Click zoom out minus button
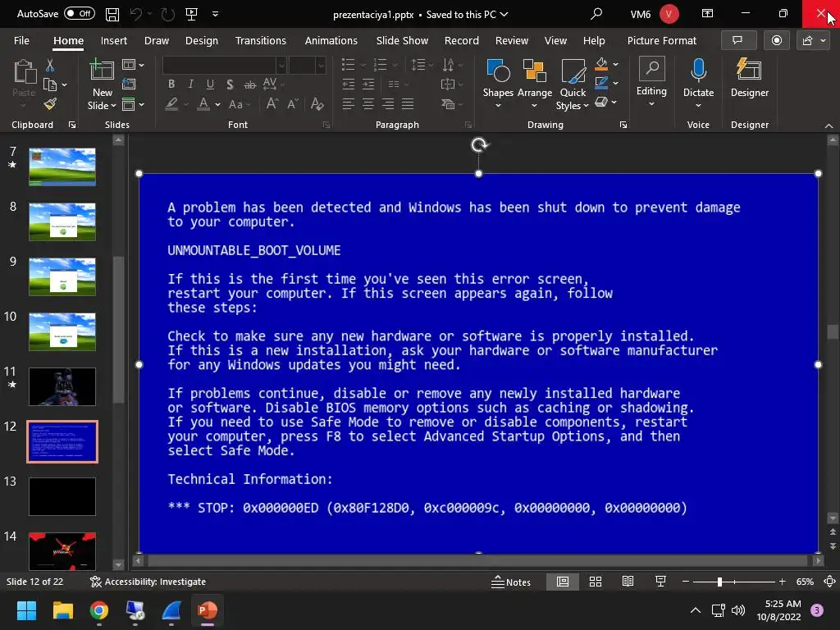The image size is (840, 630). tap(685, 582)
